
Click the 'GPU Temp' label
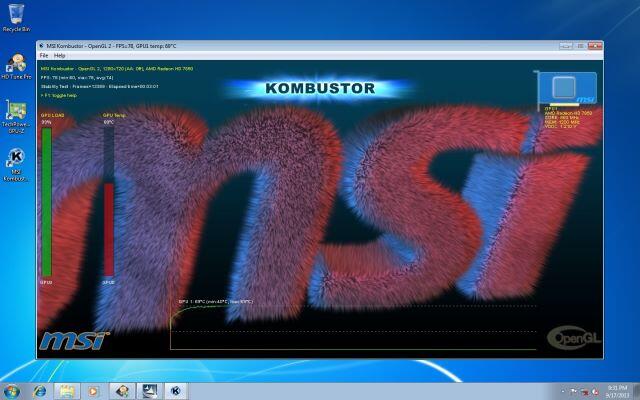[x=114, y=116]
